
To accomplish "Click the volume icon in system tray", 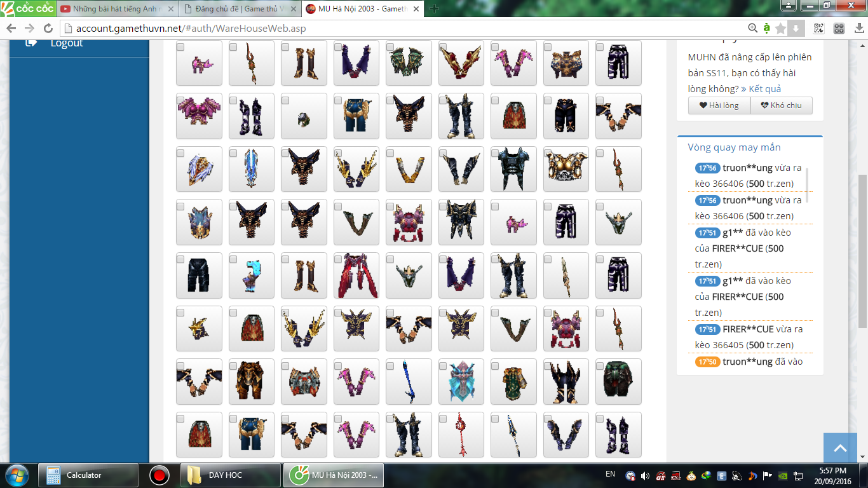I will click(645, 475).
